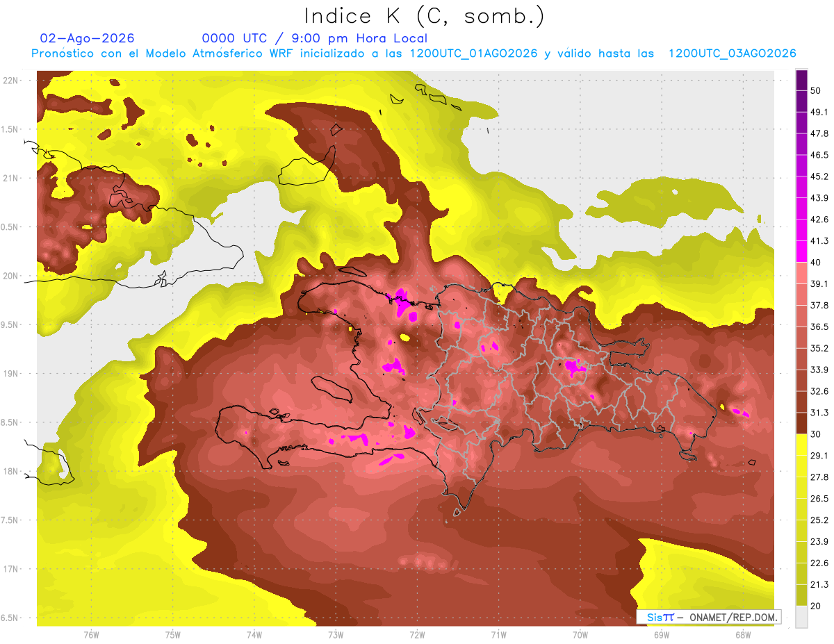The height and width of the screenshot is (644, 834).
Task: Click the colorbar value '33.9'
Action: coord(819,370)
